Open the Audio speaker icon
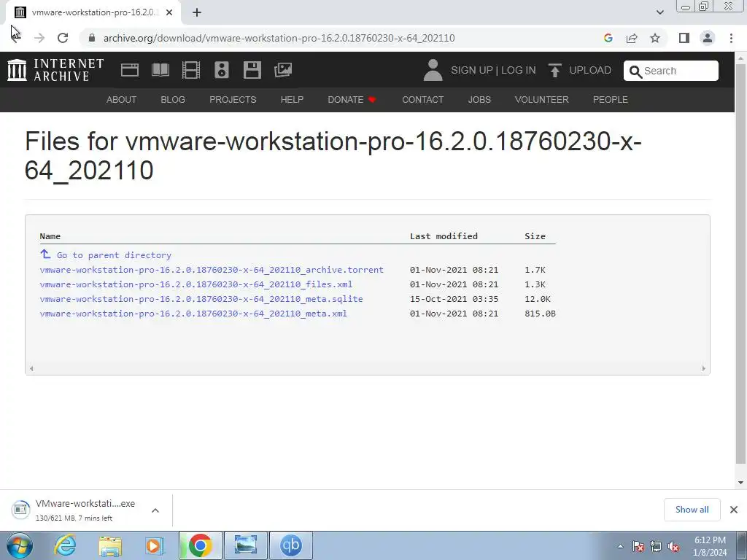Screen dimensions: 747x560 [222, 70]
